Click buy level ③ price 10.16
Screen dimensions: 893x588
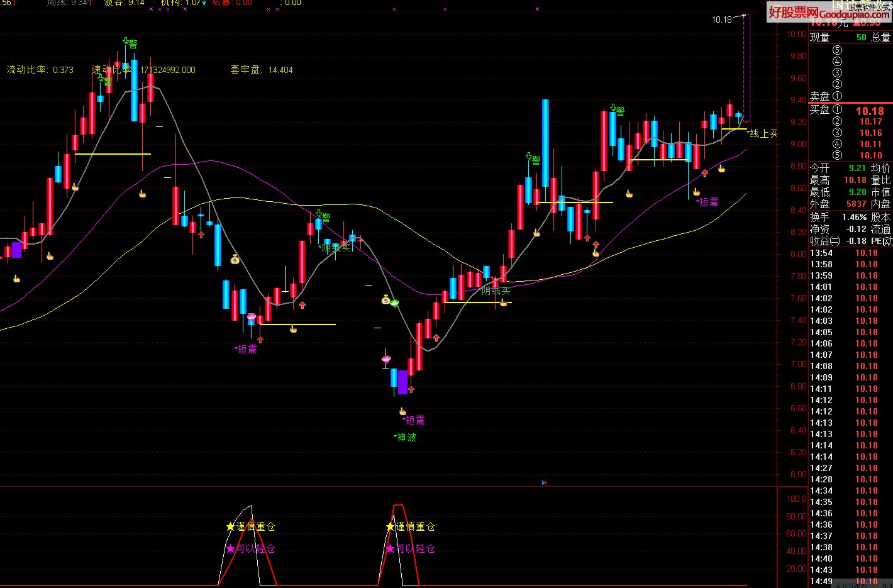(x=871, y=133)
